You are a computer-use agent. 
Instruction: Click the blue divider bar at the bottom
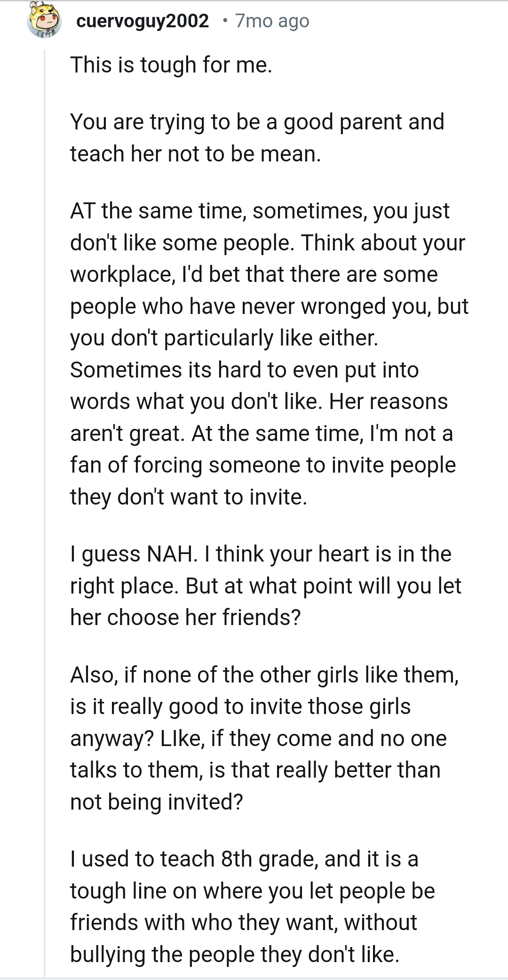pyautogui.click(x=254, y=978)
